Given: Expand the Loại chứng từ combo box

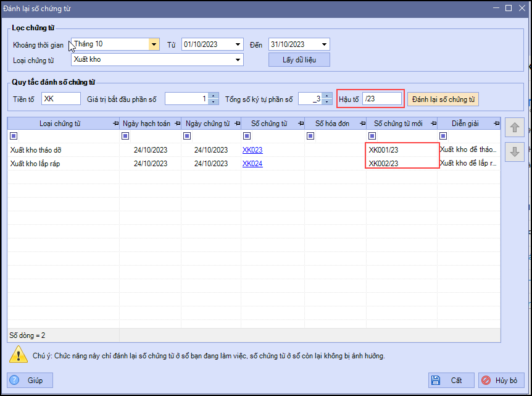Looking at the screenshot, I should [238, 60].
